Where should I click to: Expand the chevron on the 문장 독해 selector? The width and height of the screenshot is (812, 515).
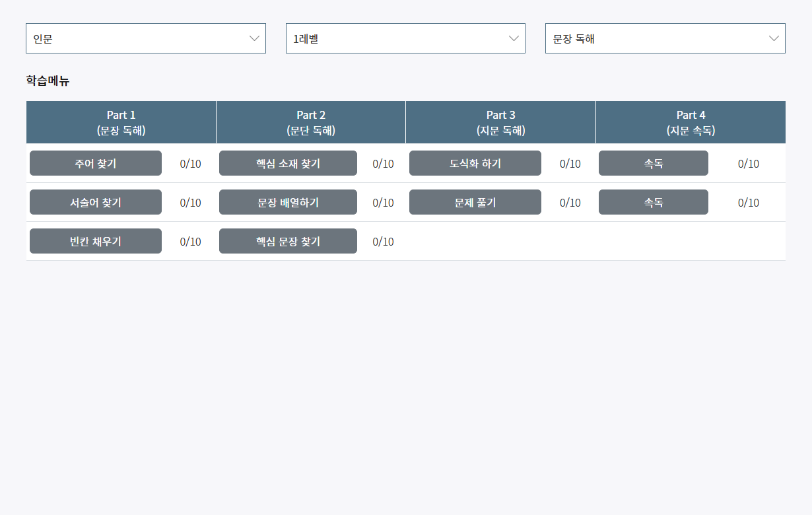[x=774, y=38]
